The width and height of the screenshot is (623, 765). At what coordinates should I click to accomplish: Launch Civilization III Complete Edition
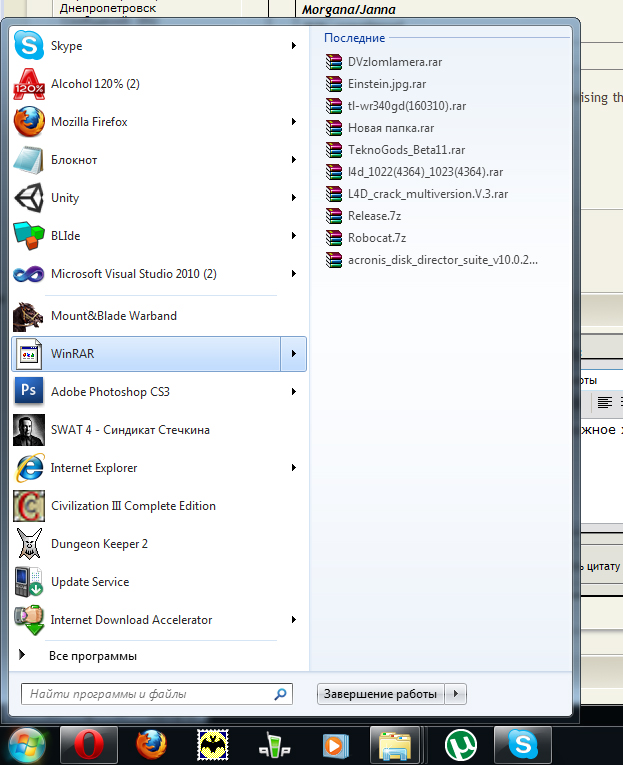(132, 506)
